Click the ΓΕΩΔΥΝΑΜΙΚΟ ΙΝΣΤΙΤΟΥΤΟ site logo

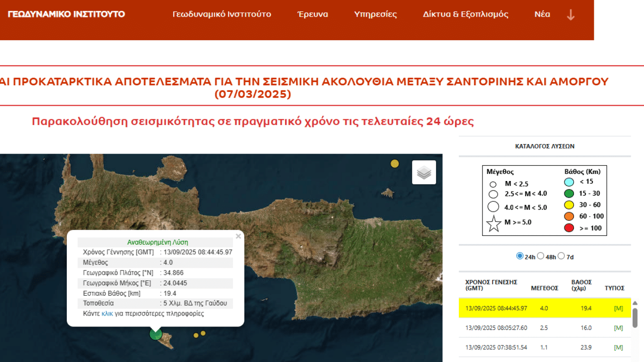click(x=66, y=14)
